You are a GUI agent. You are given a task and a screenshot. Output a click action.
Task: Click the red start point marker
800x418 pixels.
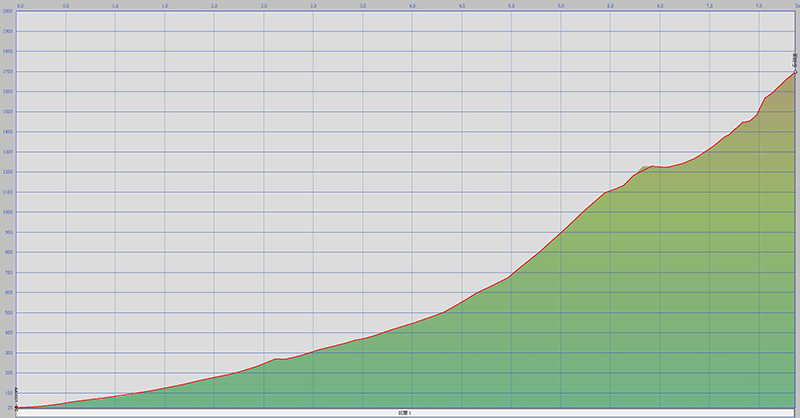16,407
